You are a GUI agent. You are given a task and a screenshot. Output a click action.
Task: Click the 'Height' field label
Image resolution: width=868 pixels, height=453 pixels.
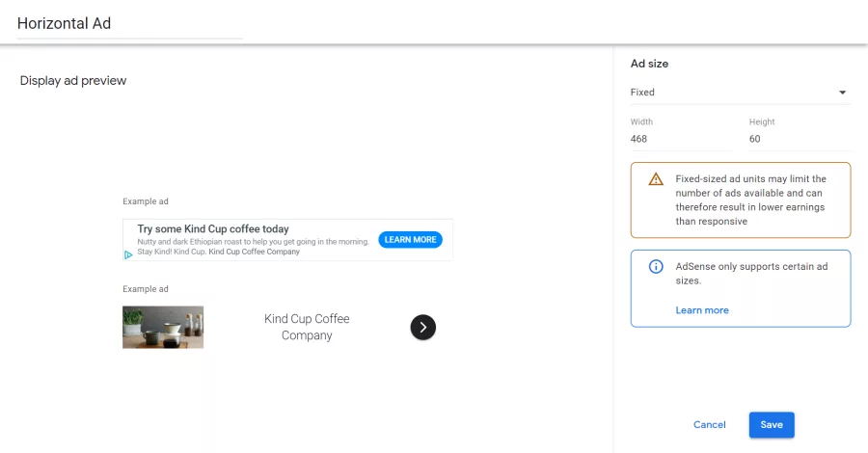762,121
